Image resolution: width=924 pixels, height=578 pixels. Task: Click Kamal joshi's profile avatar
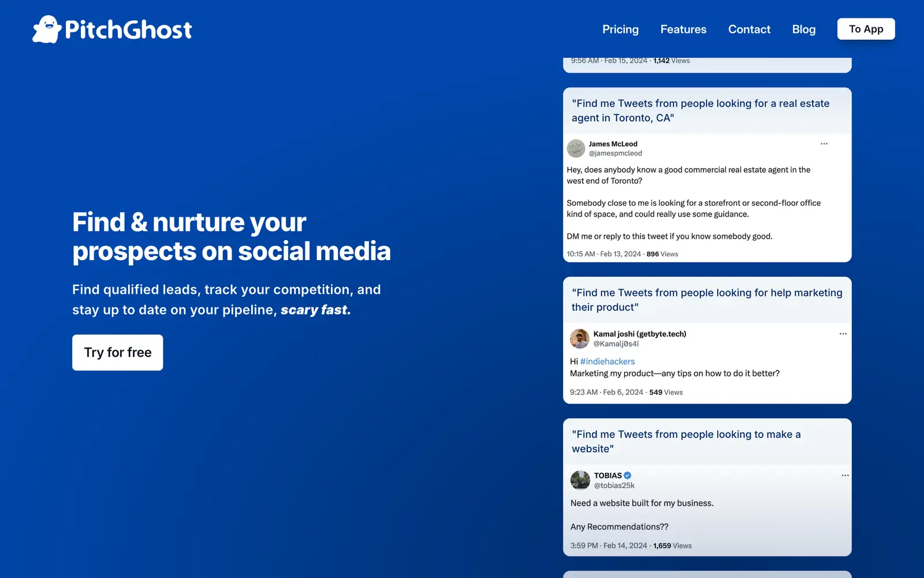tap(579, 339)
